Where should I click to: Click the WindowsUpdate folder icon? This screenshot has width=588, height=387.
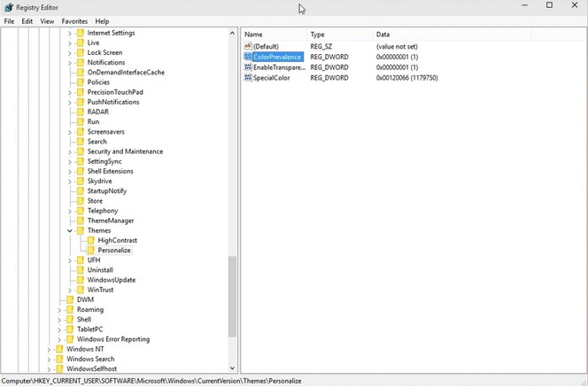click(81, 280)
